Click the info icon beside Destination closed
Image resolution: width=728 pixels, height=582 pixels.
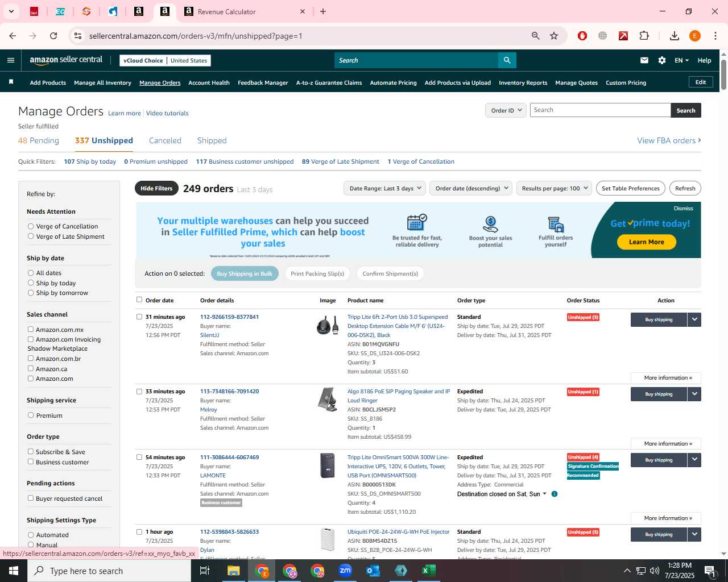[555, 494]
